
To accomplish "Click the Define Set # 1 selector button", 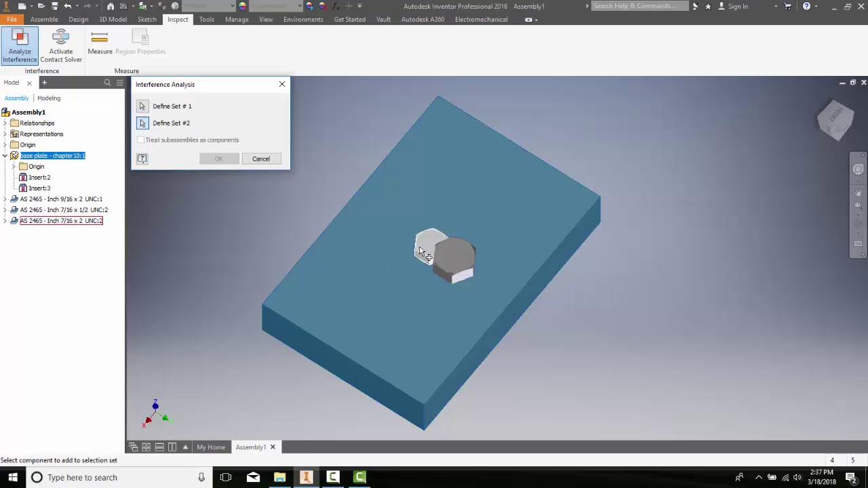I will coord(142,106).
